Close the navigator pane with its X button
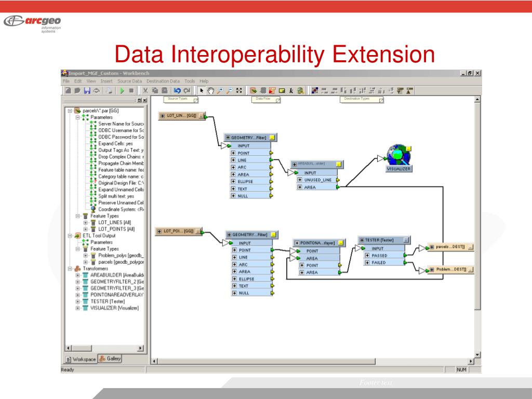The height and width of the screenshot is (399, 532). 144,100
